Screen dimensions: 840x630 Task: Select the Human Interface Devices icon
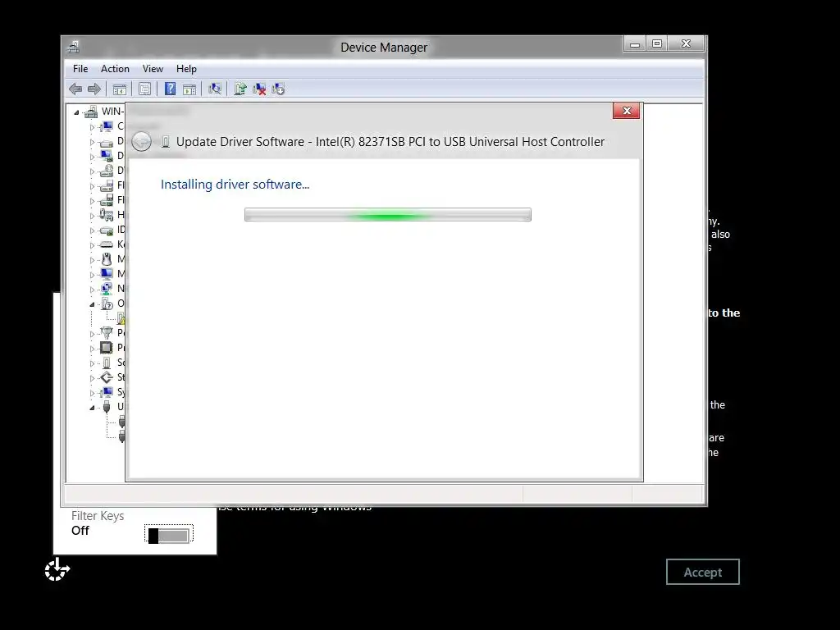[107, 215]
